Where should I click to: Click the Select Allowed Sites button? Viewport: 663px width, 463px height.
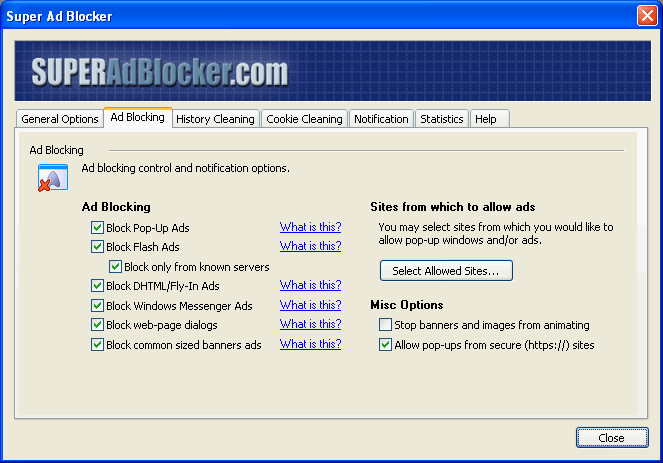click(446, 271)
